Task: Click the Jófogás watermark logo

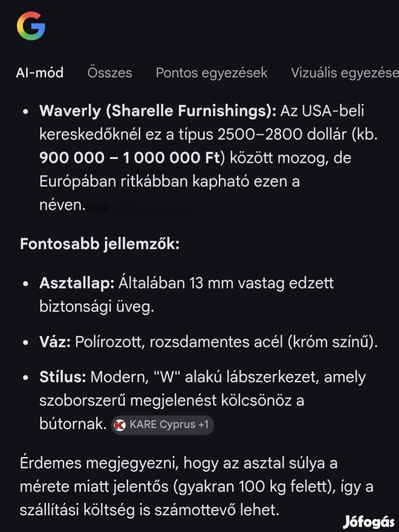Action: pyautogui.click(x=369, y=521)
